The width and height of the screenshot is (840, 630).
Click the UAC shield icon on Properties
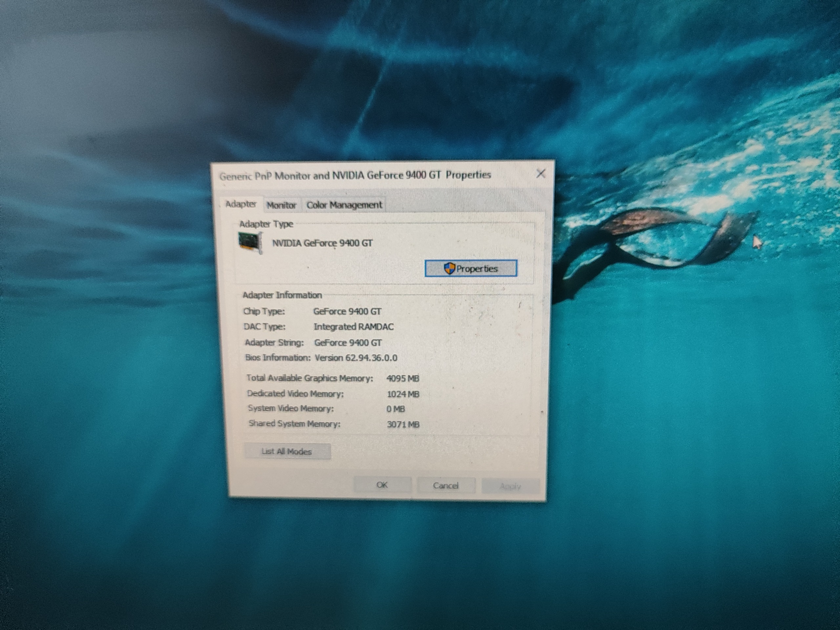[449, 268]
